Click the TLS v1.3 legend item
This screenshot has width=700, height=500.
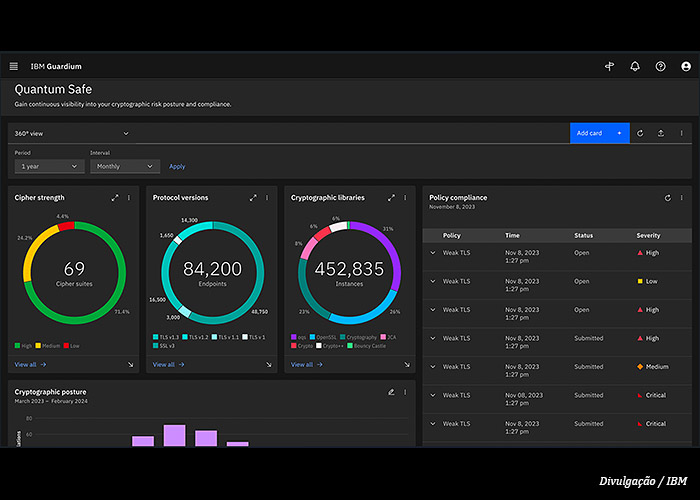(166, 337)
